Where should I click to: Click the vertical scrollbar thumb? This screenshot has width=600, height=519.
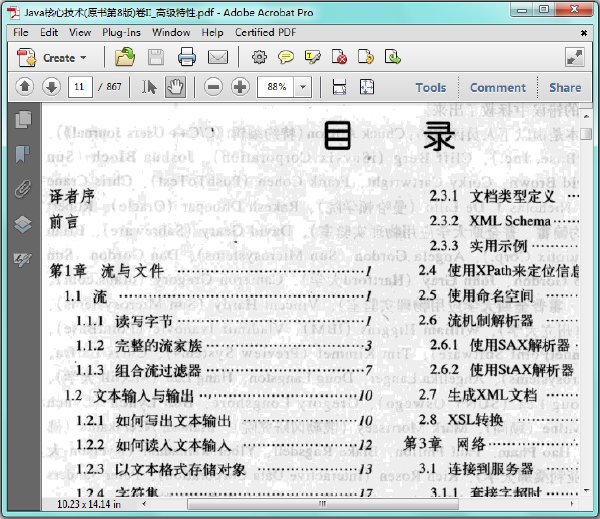coord(586,134)
